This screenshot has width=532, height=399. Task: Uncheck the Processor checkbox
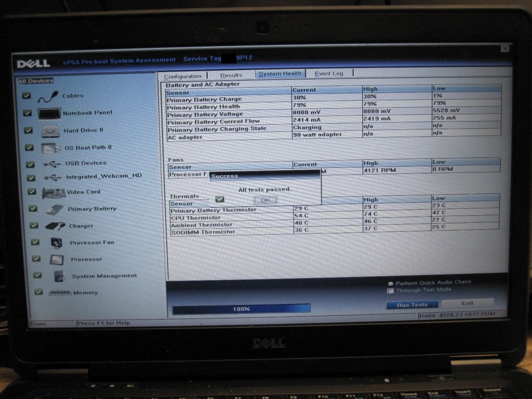coord(36,259)
